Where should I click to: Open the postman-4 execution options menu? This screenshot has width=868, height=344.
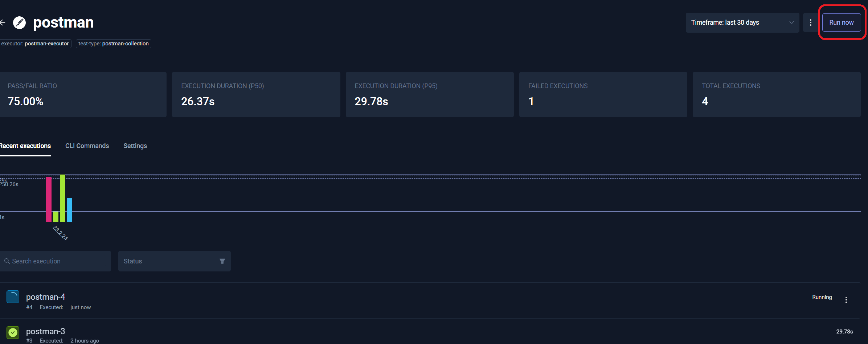pos(846,300)
